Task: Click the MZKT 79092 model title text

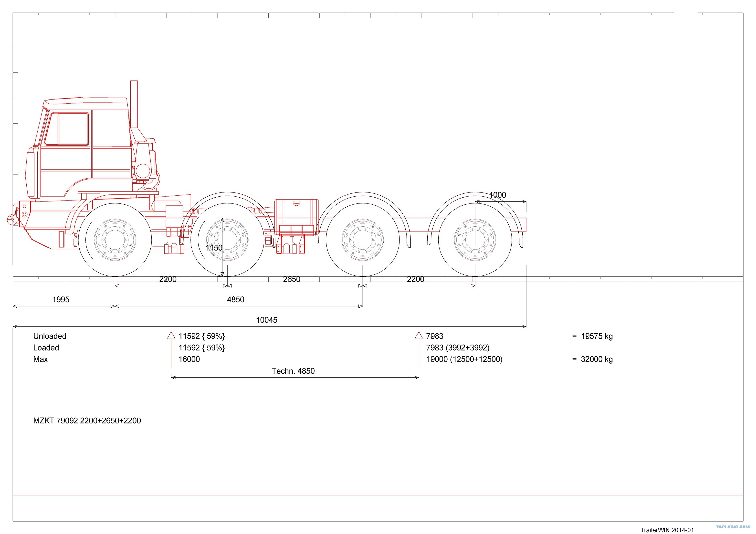Action: pyautogui.click(x=87, y=421)
